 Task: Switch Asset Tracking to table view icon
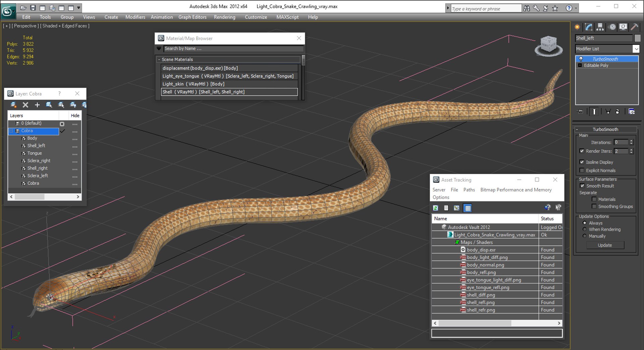(468, 208)
